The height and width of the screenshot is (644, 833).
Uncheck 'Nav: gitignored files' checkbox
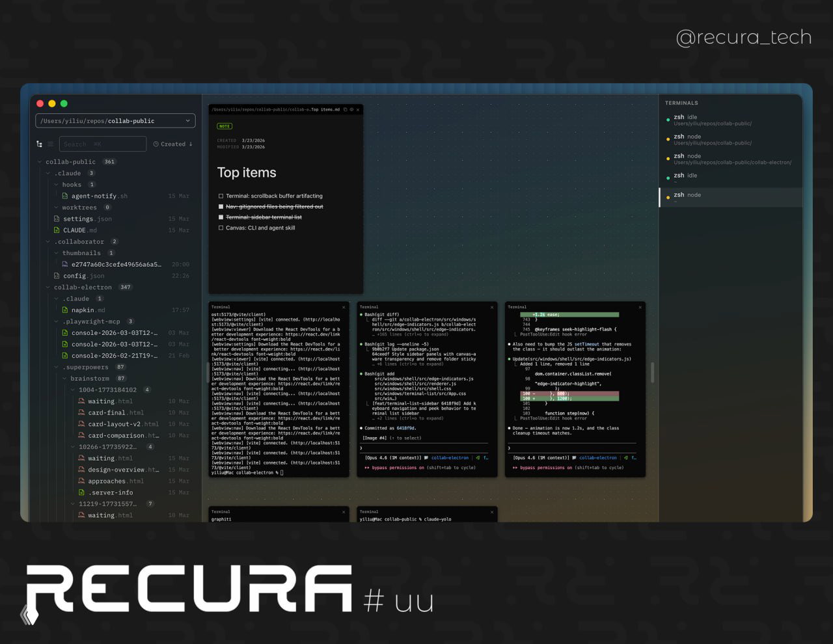pos(221,207)
